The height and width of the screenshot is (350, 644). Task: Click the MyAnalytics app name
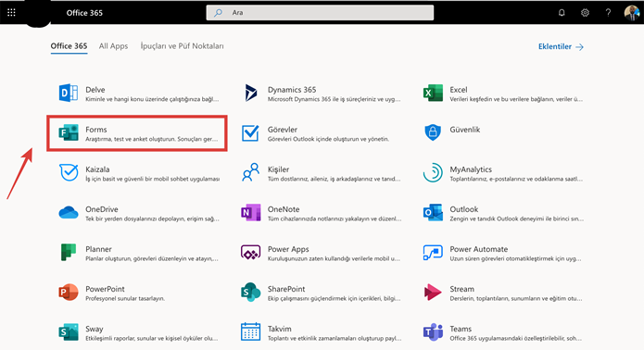[471, 169]
